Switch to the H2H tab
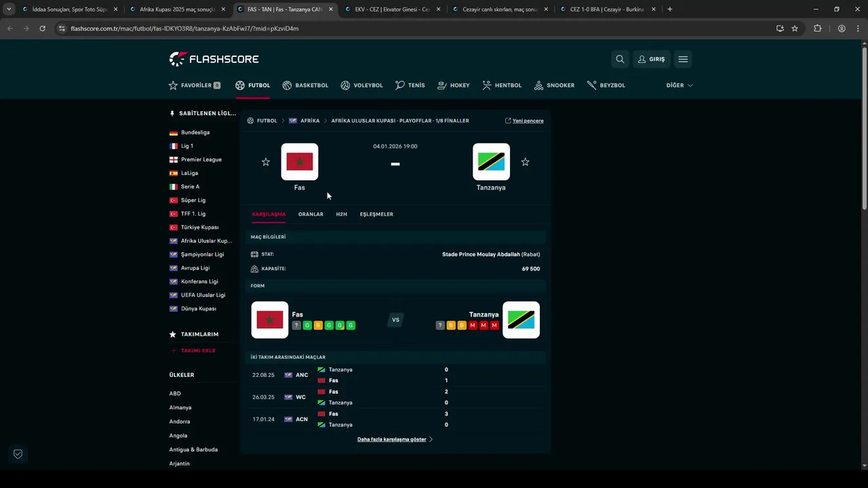The height and width of the screenshot is (488, 868). (x=341, y=214)
